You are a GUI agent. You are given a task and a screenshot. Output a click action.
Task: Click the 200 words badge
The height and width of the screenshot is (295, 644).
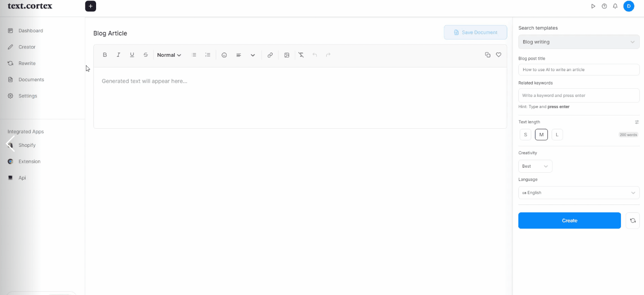629,135
